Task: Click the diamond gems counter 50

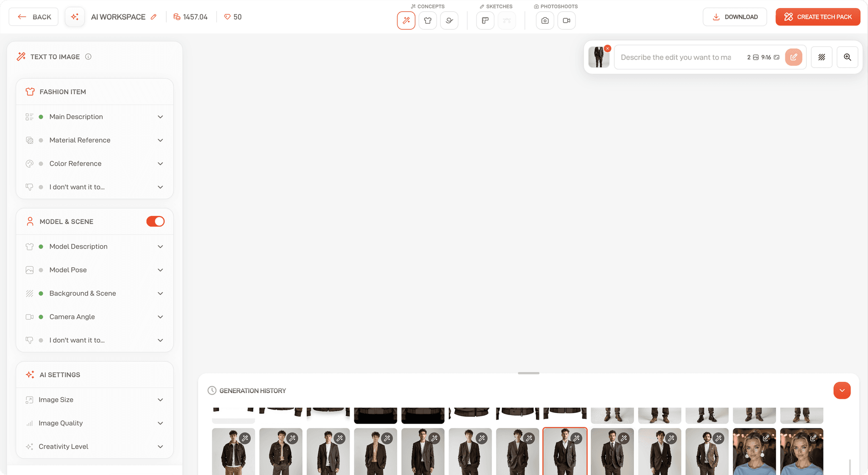Action: [233, 17]
